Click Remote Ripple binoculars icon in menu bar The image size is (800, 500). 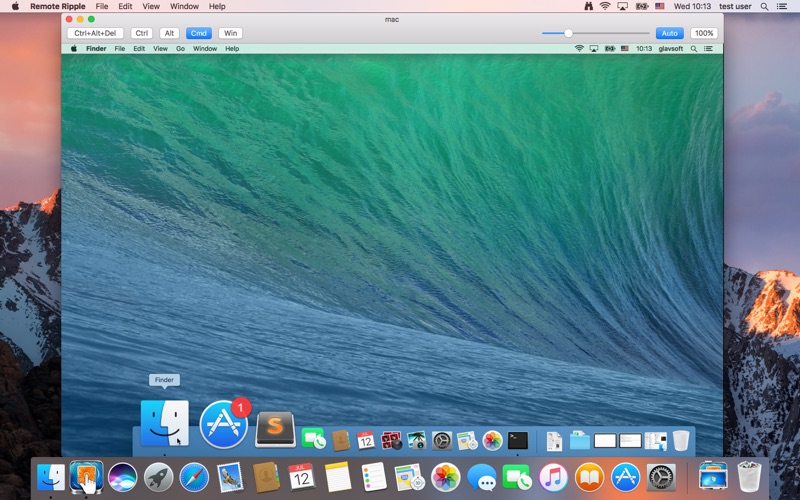[588, 6]
